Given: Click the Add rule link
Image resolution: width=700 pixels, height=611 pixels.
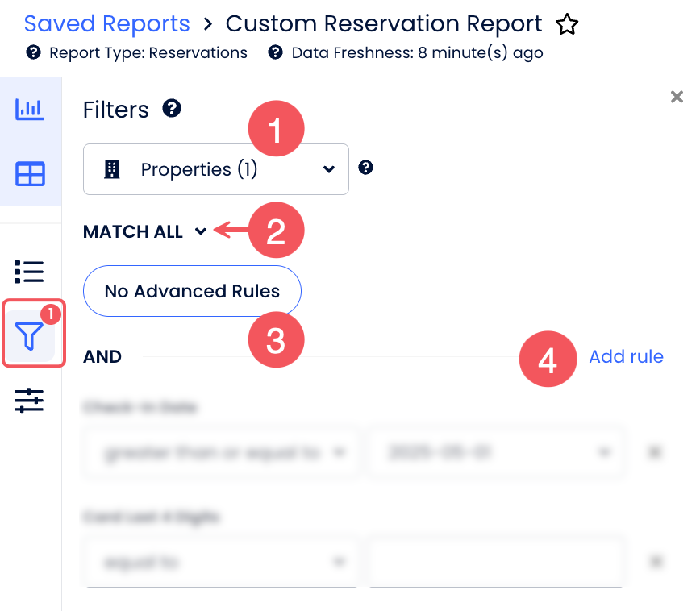Looking at the screenshot, I should tap(626, 356).
